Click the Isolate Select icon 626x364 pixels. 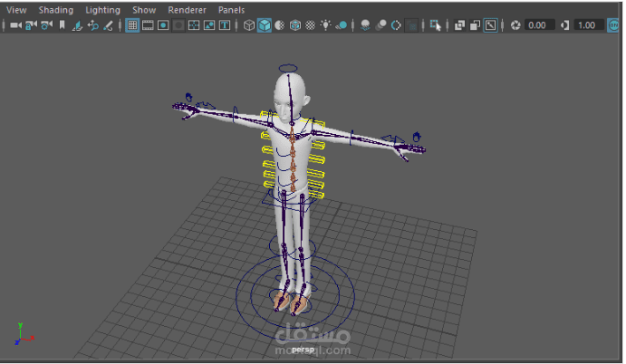tap(435, 25)
